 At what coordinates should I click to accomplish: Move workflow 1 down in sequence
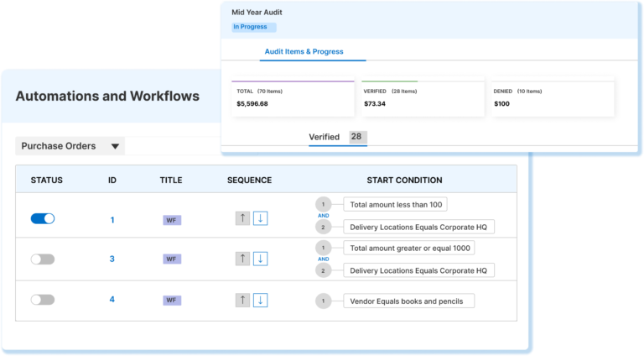coord(260,219)
